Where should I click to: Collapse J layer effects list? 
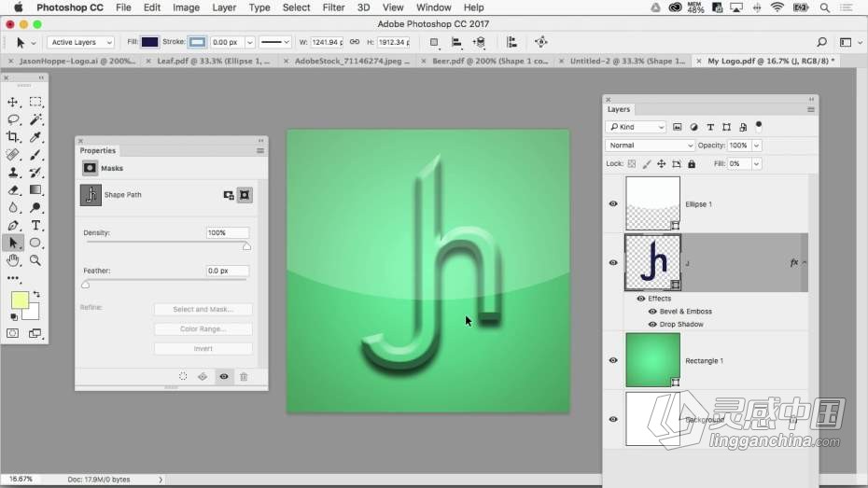click(x=805, y=263)
